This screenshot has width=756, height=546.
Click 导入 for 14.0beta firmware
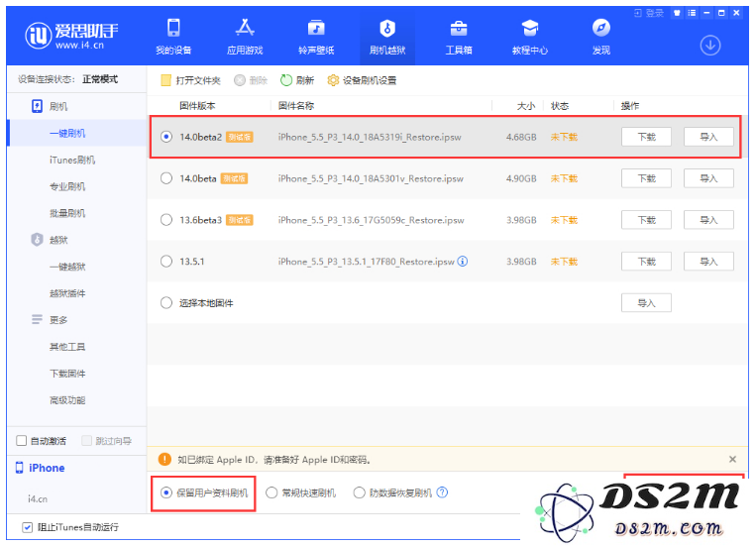click(x=708, y=178)
